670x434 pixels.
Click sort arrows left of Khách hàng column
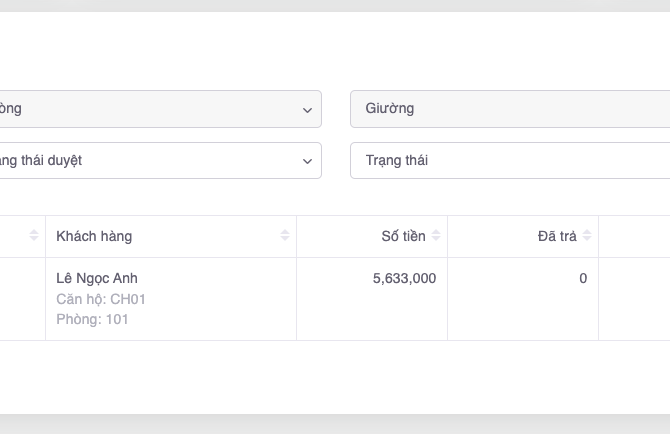pos(34,236)
